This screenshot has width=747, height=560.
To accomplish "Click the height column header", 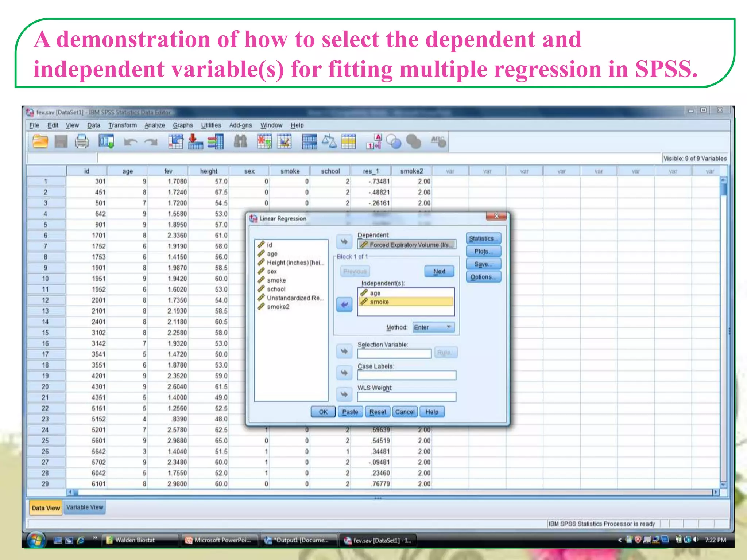I will (209, 171).
